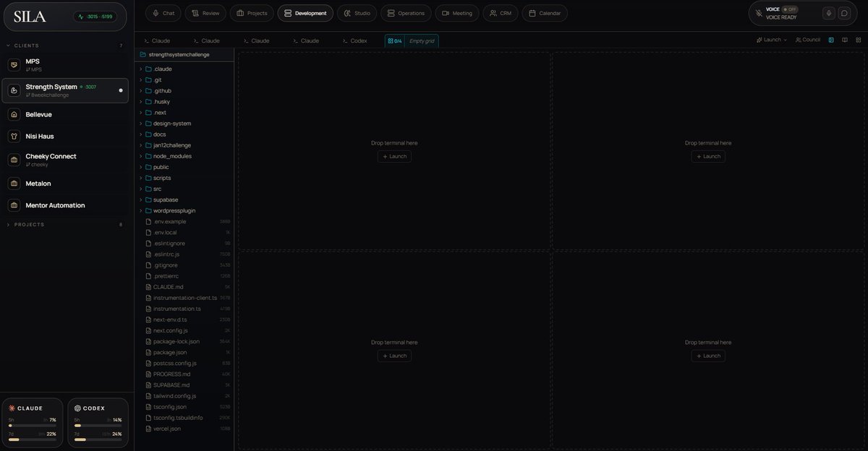Image resolution: width=868 pixels, height=451 pixels.
Task: Switch to the four-square grid layout view
Action: point(858,40)
